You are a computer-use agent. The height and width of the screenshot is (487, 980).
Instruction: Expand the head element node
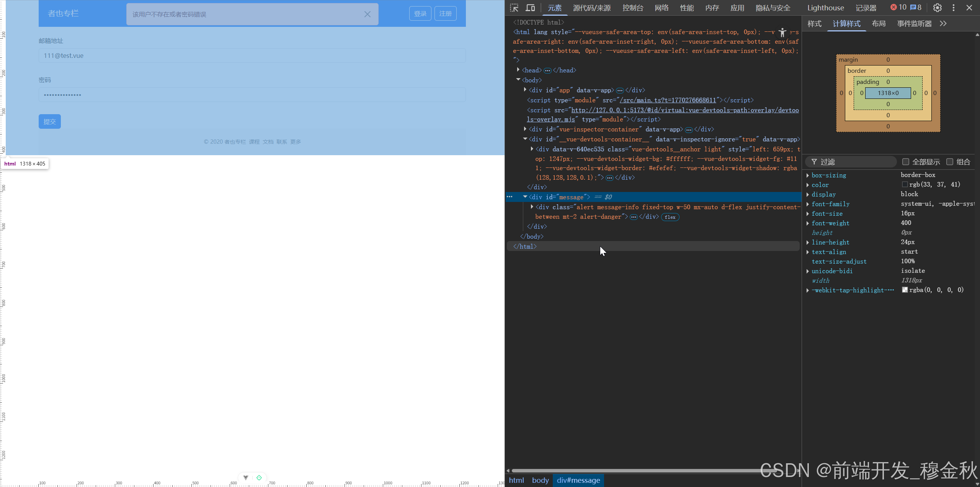tap(518, 70)
